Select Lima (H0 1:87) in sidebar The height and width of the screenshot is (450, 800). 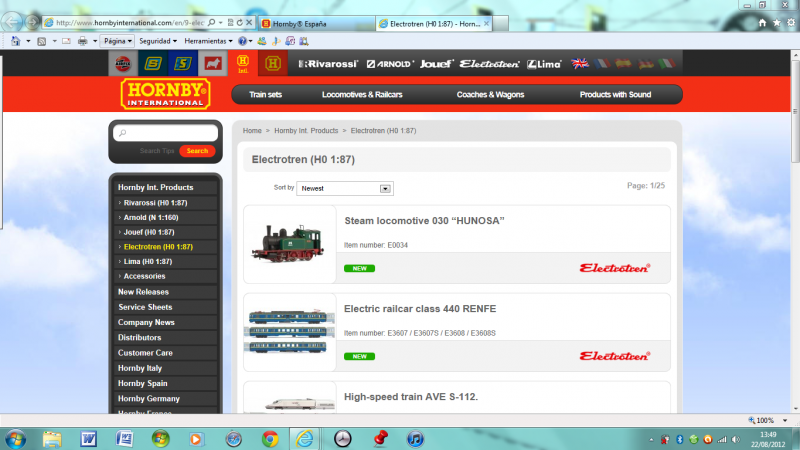pos(148,261)
